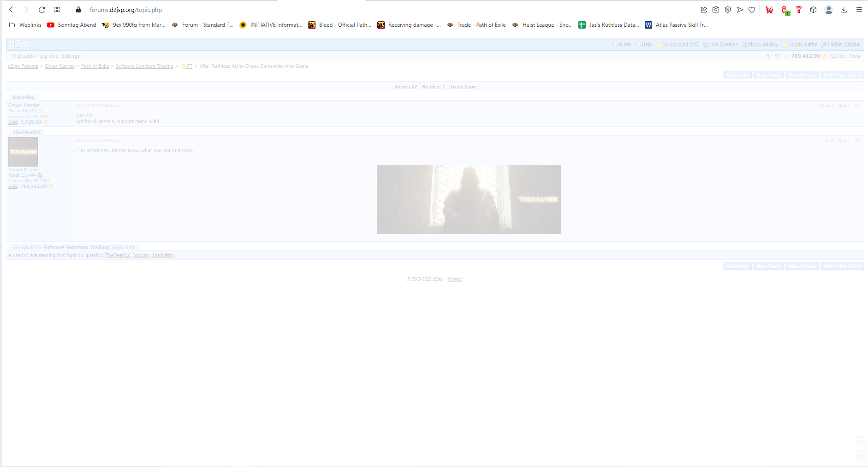868x467 pixels.
Task: Open the red shopping cart extension
Action: pyautogui.click(x=769, y=10)
